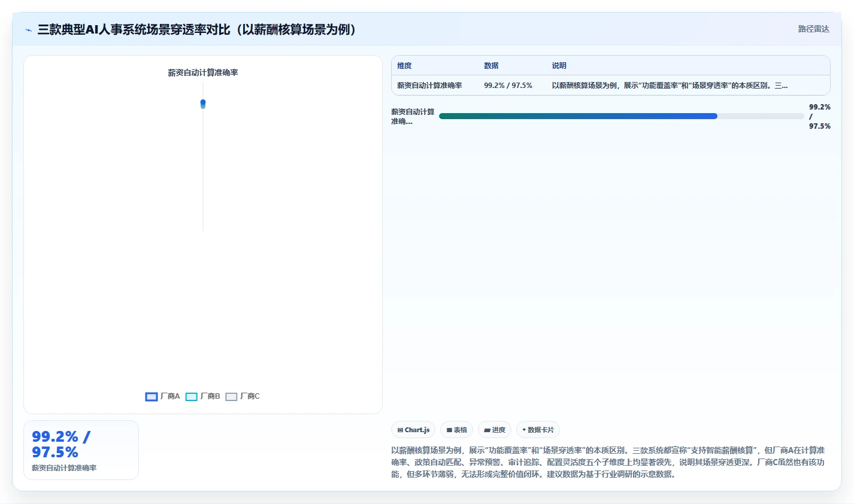Click the 薪资自动计算准确率 progress bar
The height and width of the screenshot is (504, 854).
pos(621,116)
